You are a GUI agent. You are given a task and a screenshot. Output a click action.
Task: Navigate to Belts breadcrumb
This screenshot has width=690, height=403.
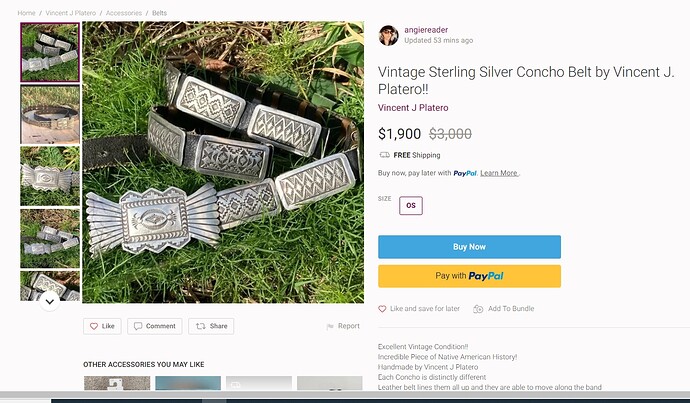tap(159, 12)
